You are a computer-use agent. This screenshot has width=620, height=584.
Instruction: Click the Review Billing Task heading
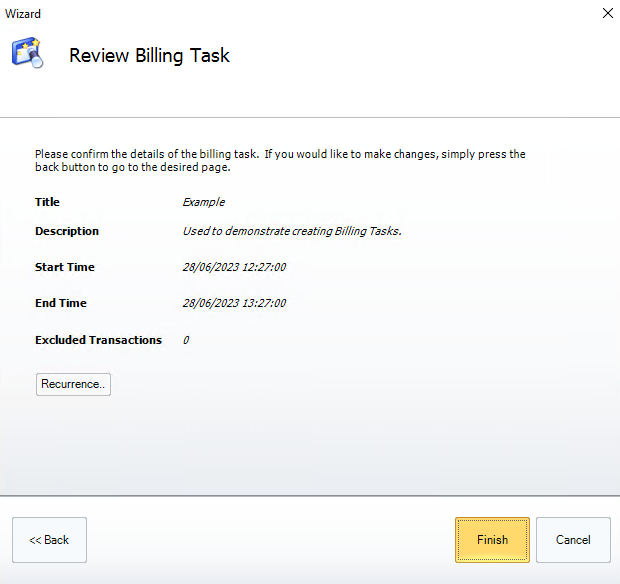point(149,56)
